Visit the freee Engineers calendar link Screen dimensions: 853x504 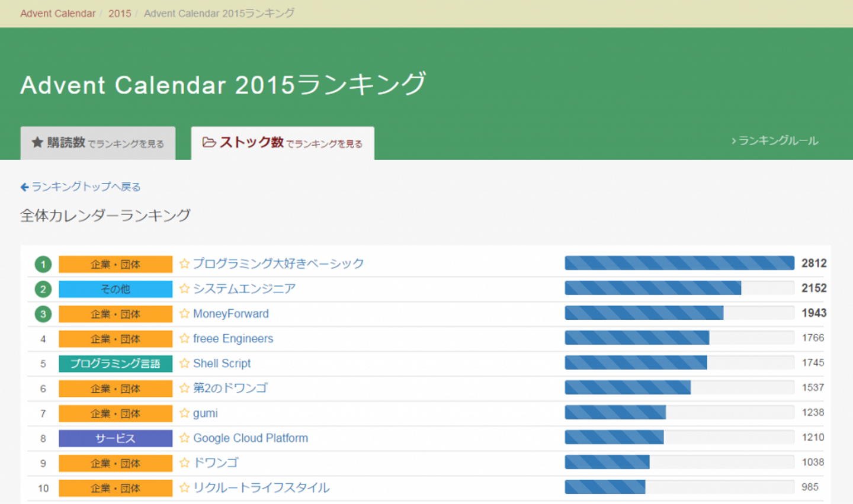(x=233, y=339)
